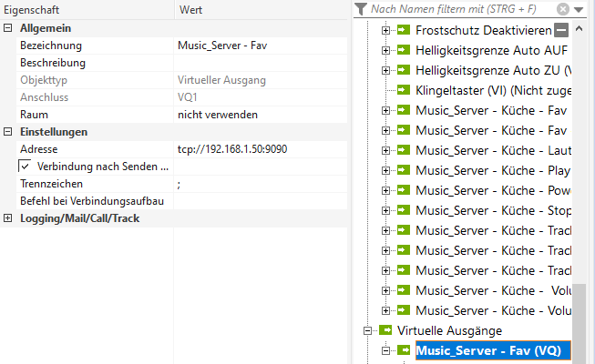This screenshot has height=364, width=595.
Task: Expand the Helligkeitsgrenze Auto ZU node
Action: [x=385, y=70]
